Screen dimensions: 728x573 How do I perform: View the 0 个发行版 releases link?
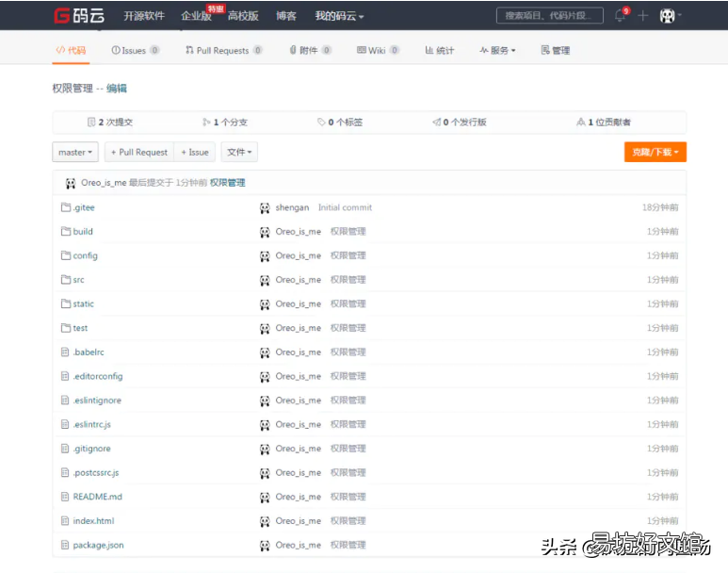[x=460, y=123]
